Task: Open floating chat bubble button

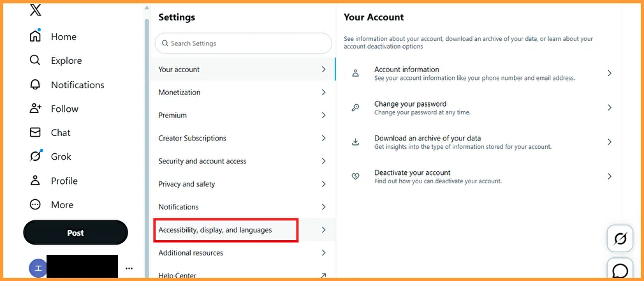Action: pos(620,270)
